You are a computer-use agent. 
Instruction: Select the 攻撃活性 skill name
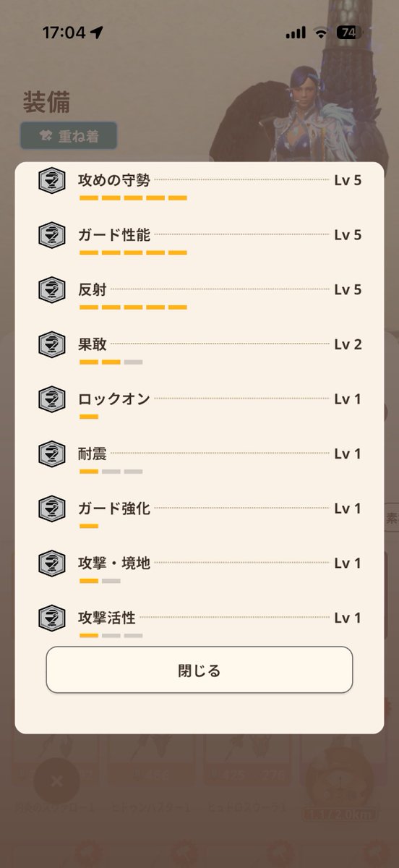[x=107, y=618]
